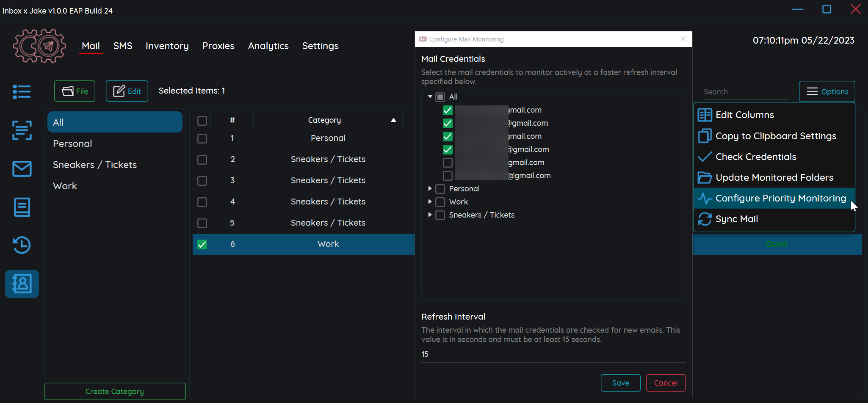Click the envelope mail icon in sidebar
Screen dimensions: 868x403
22,169
